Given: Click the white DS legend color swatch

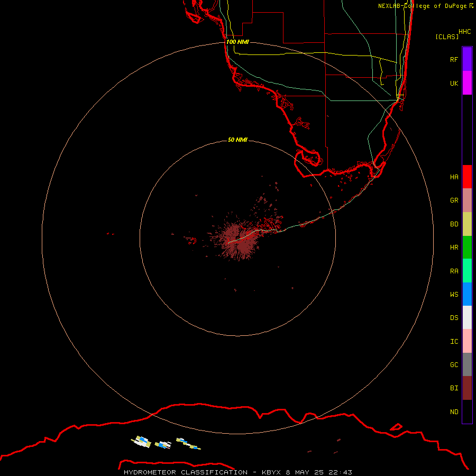Looking at the screenshot, I should click(467, 317).
